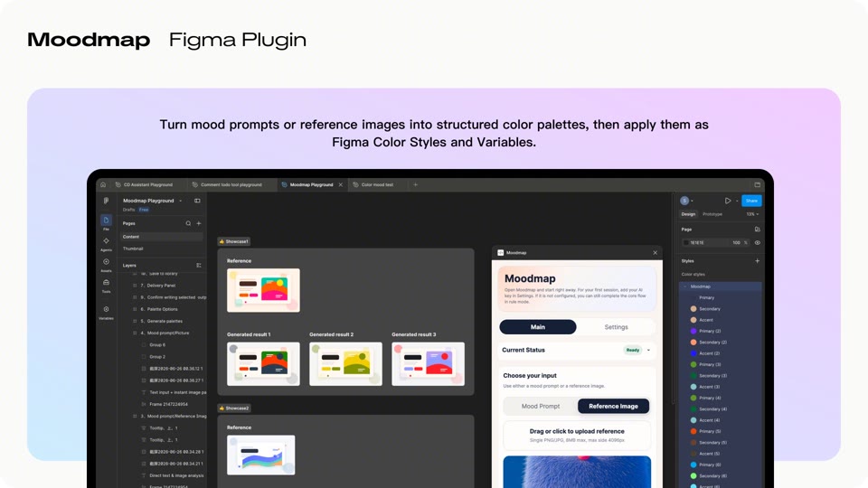Select the Settings toggle in Moodmap

click(616, 327)
